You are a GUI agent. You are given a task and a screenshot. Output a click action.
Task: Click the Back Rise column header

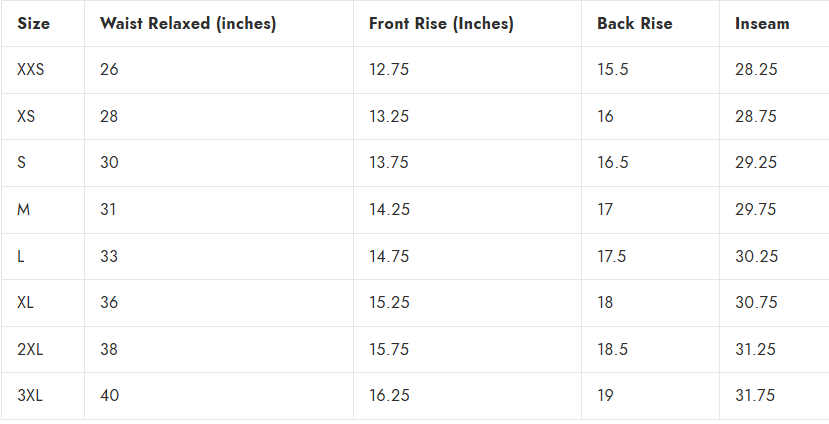tap(634, 24)
